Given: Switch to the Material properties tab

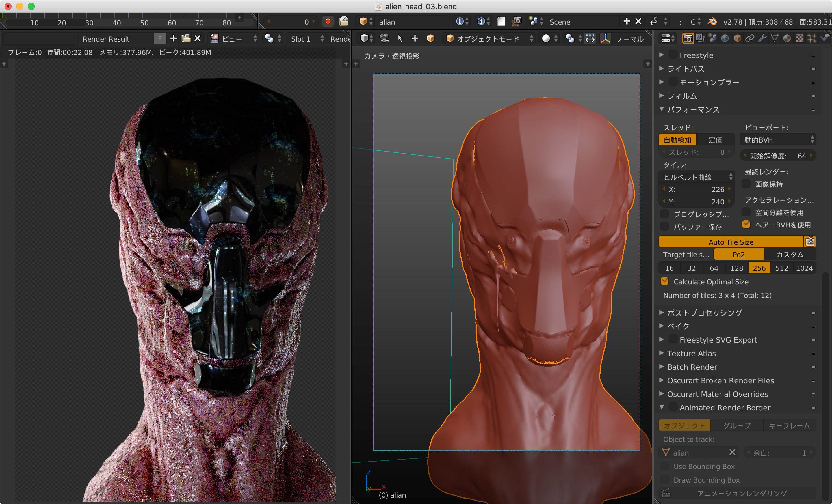Looking at the screenshot, I should (x=787, y=38).
